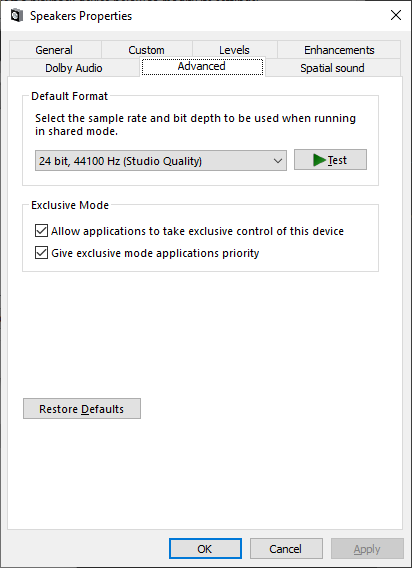Viewport: 412px width, 568px height.
Task: Select the Enhancements tab
Action: (x=339, y=50)
